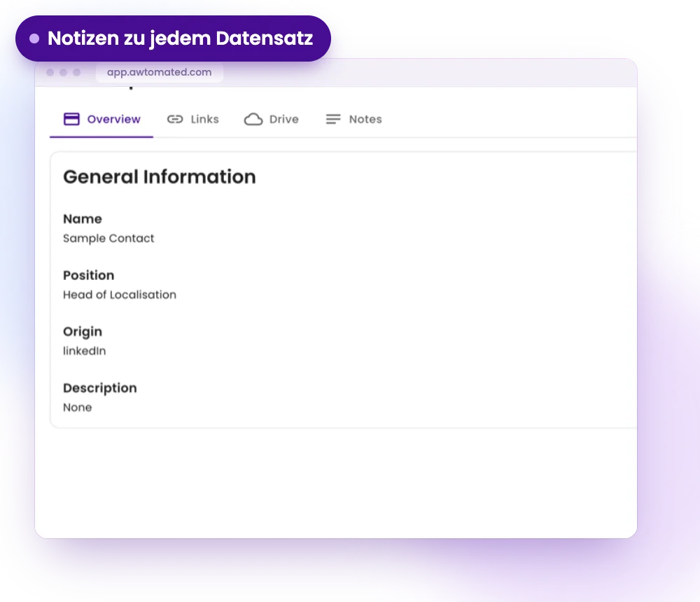Click the 'Head of Localisation' value
700x602 pixels.
point(120,295)
